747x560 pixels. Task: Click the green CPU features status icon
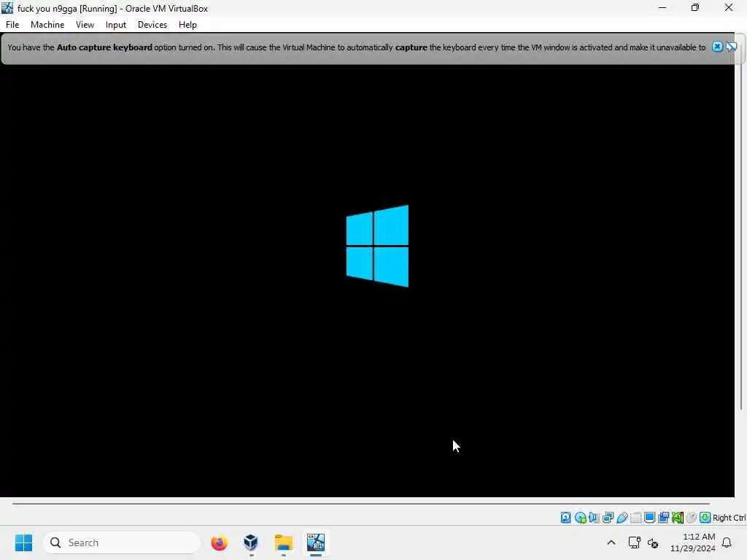pos(678,517)
